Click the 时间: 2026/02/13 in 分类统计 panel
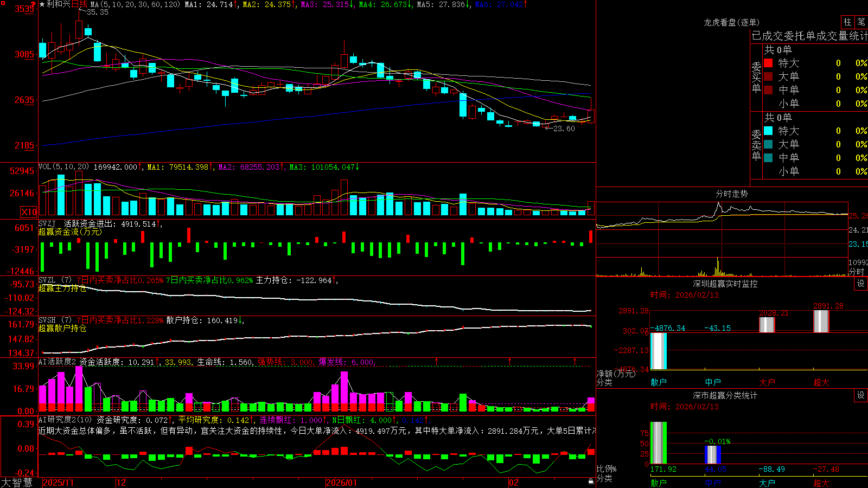This screenshot has height=488, width=868. pyautogui.click(x=685, y=407)
